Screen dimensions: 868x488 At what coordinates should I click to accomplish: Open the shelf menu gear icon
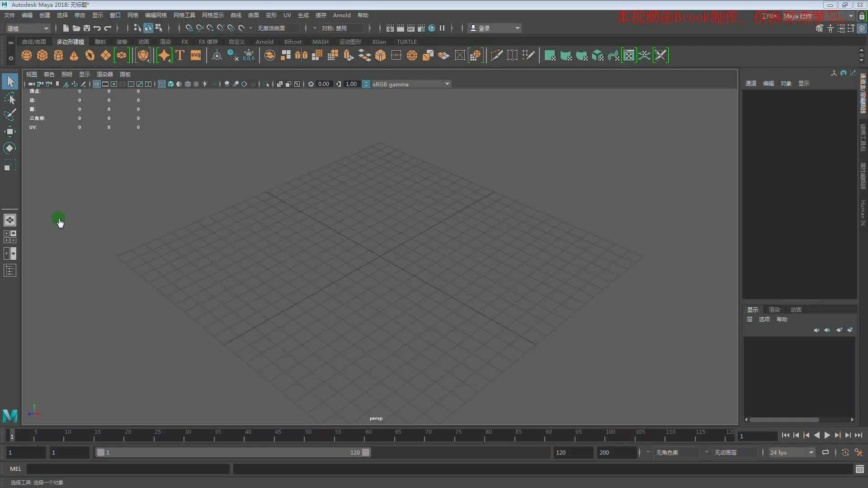(x=11, y=58)
